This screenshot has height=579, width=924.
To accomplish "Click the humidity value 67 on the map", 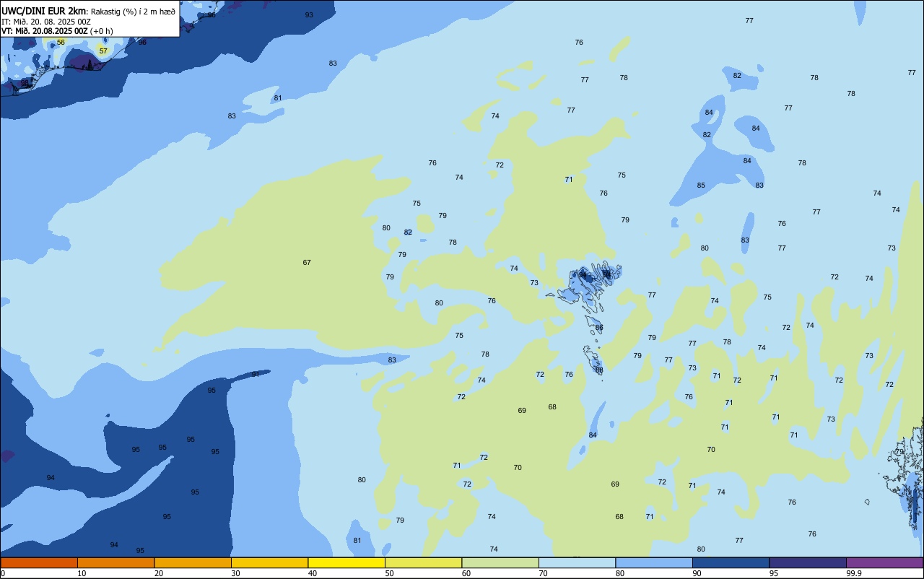I will pyautogui.click(x=307, y=262).
